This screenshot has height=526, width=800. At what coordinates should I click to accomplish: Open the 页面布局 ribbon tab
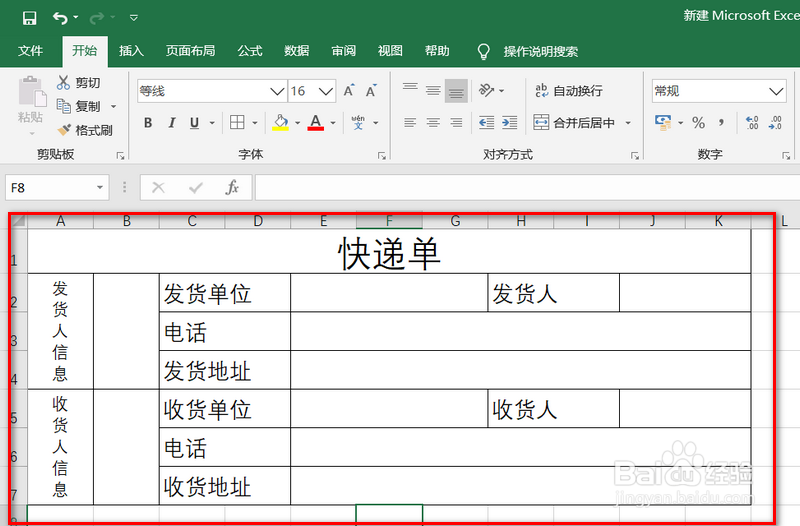click(190, 51)
